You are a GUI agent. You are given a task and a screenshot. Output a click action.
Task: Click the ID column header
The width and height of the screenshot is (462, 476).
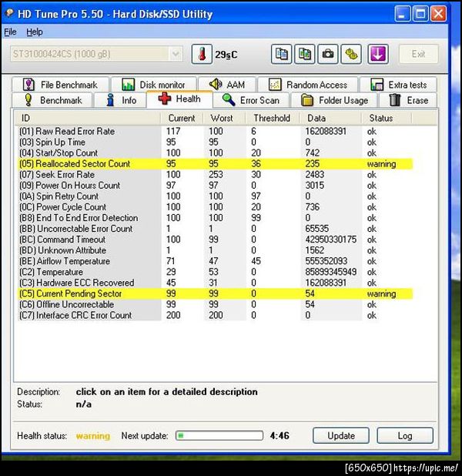click(88, 118)
